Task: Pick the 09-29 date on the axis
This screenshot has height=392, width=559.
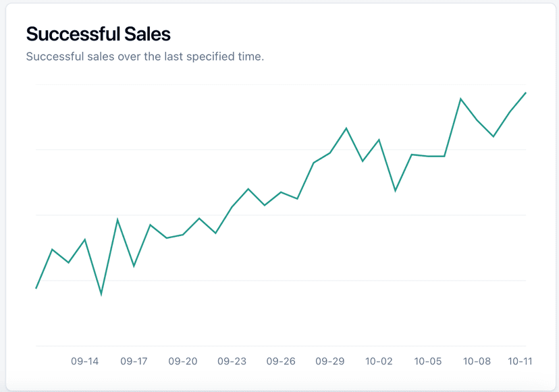Action: coord(330,362)
